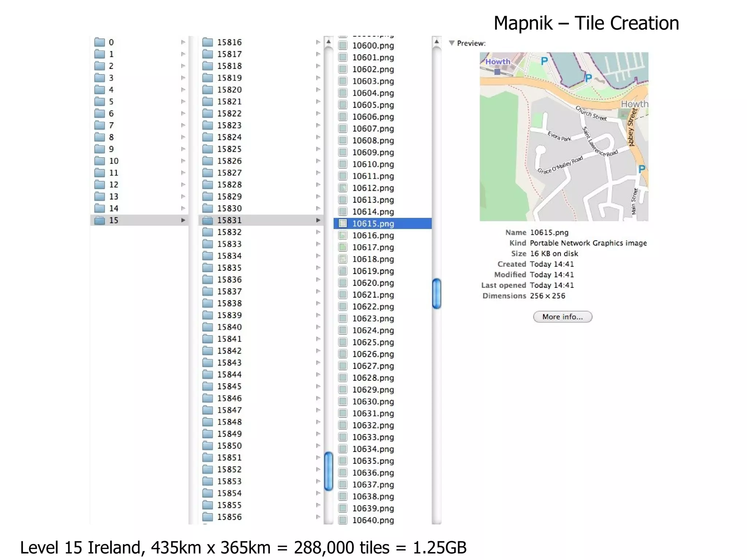Image resolution: width=747 pixels, height=560 pixels.
Task: Open the More info... button
Action: [x=562, y=317]
